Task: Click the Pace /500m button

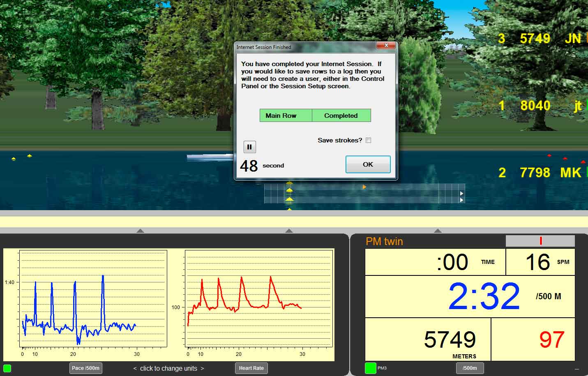Action: pyautogui.click(x=85, y=368)
